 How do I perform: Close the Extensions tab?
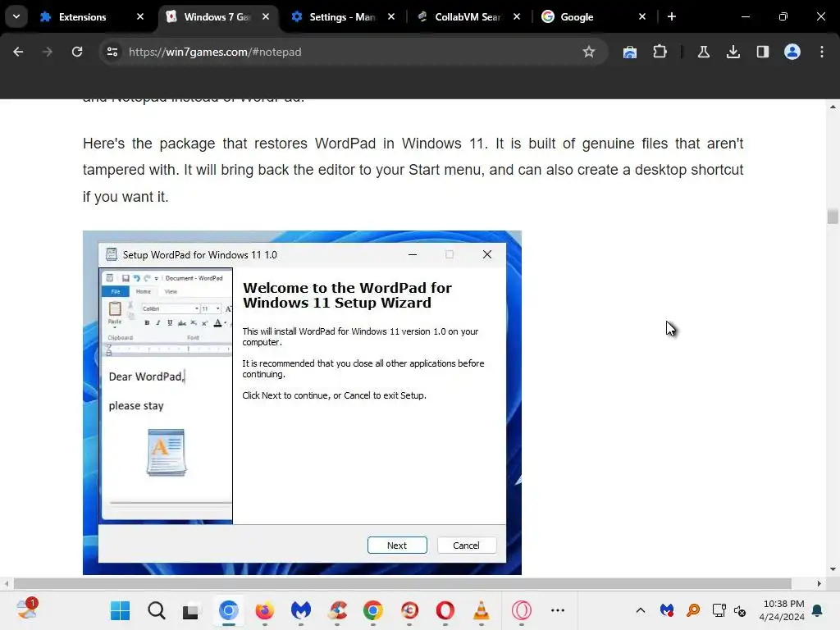point(140,16)
